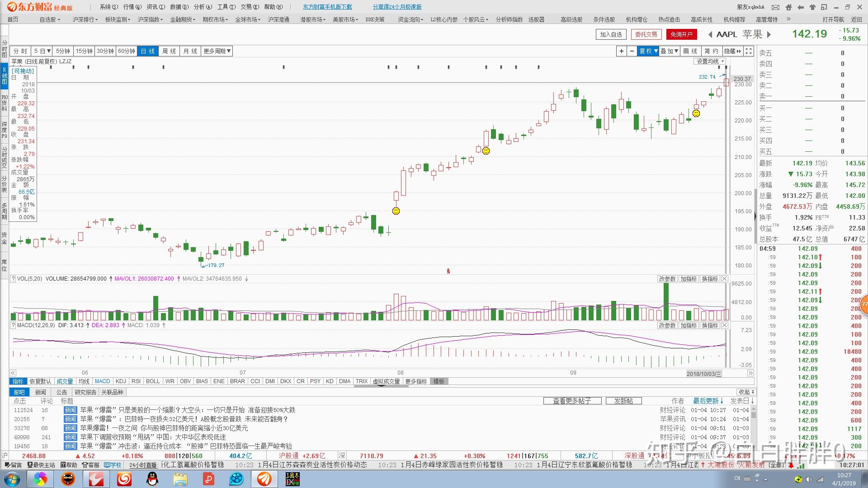Collapse panel via 收起 dropdown
This screenshot has height=488, width=868.
coord(746,392)
